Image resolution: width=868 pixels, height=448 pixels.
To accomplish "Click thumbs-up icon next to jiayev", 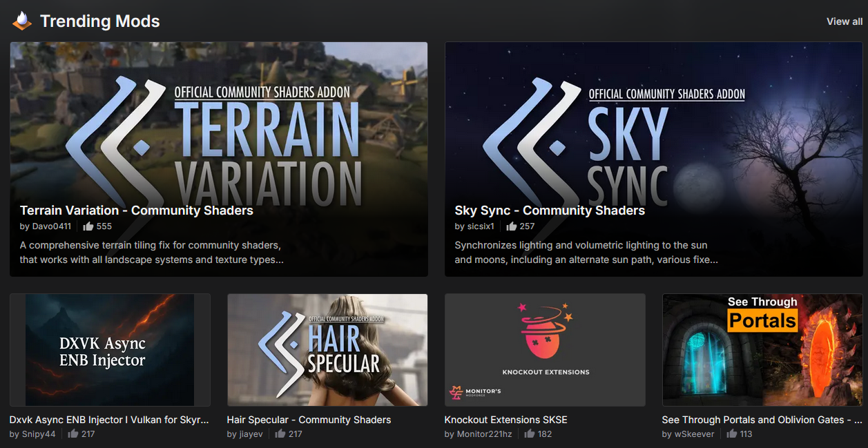I will pos(280,434).
